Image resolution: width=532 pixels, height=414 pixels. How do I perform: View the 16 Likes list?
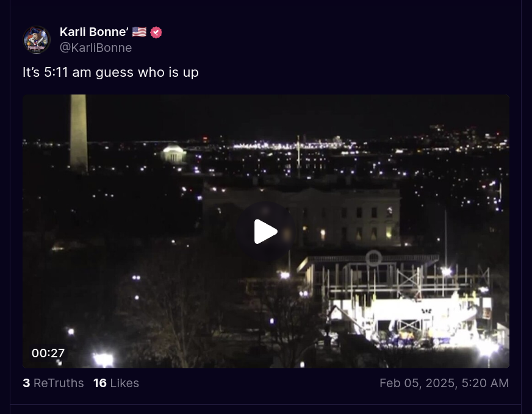click(x=116, y=383)
